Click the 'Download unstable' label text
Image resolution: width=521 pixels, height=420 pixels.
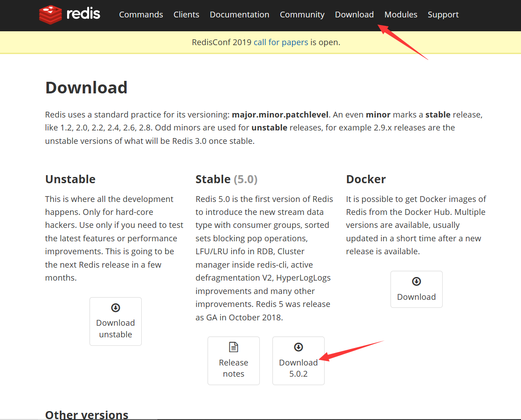click(x=116, y=329)
